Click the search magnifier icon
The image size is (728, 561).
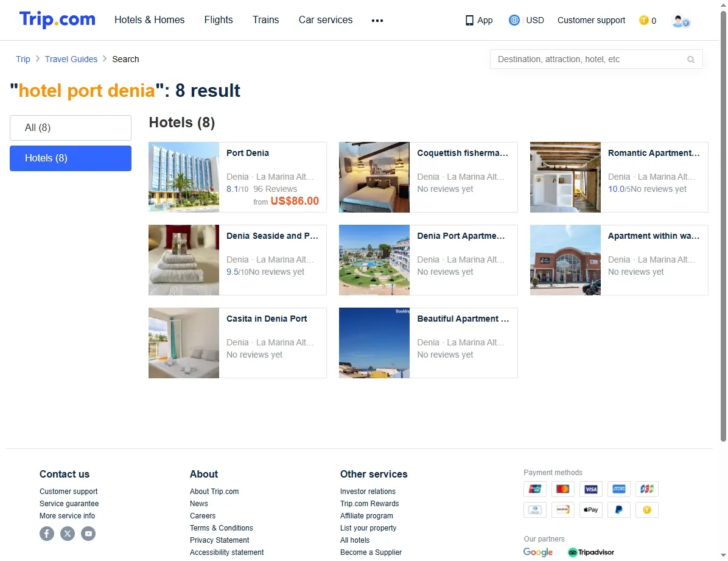[x=691, y=60]
